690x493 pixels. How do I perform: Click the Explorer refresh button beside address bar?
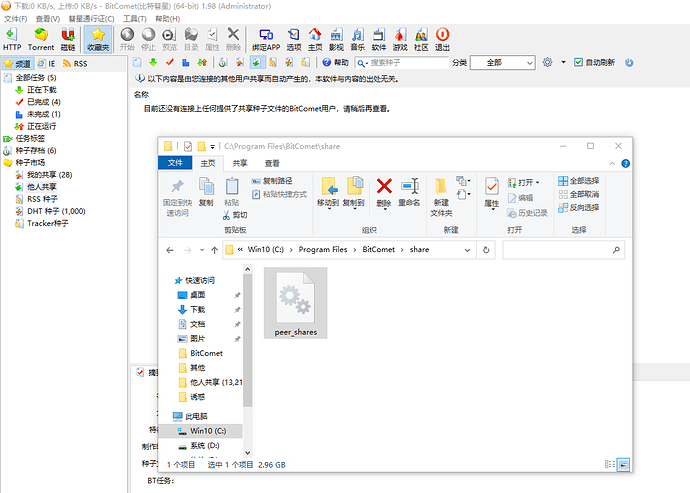486,250
